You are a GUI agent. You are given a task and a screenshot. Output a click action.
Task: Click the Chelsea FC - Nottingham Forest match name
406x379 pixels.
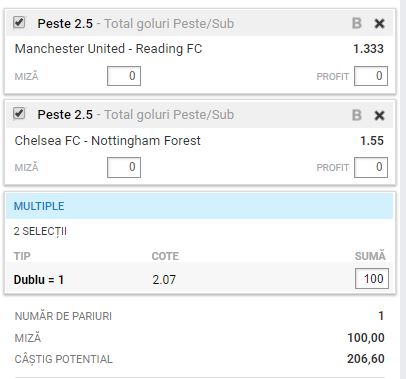pyautogui.click(x=107, y=141)
